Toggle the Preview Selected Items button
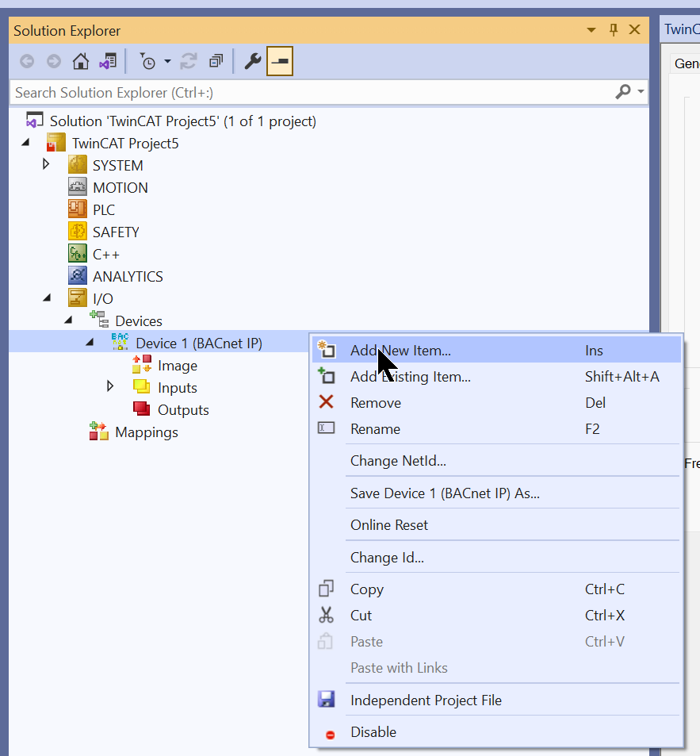This screenshot has width=700, height=756. coord(280,61)
